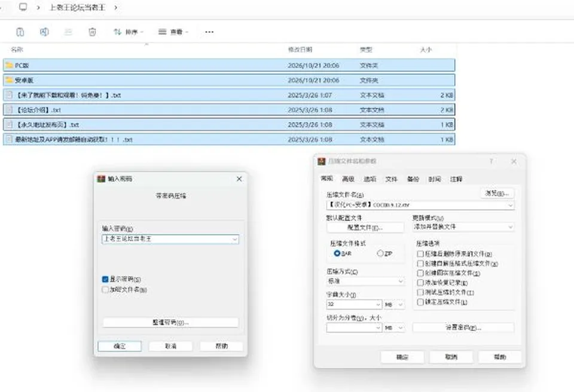Click the monitor icon in the address bar
Image resolution: width=574 pixels, height=392 pixels.
[x=23, y=7]
